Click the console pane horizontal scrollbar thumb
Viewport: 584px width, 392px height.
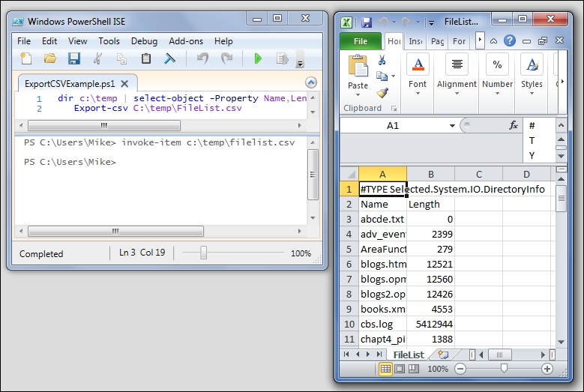(x=115, y=231)
